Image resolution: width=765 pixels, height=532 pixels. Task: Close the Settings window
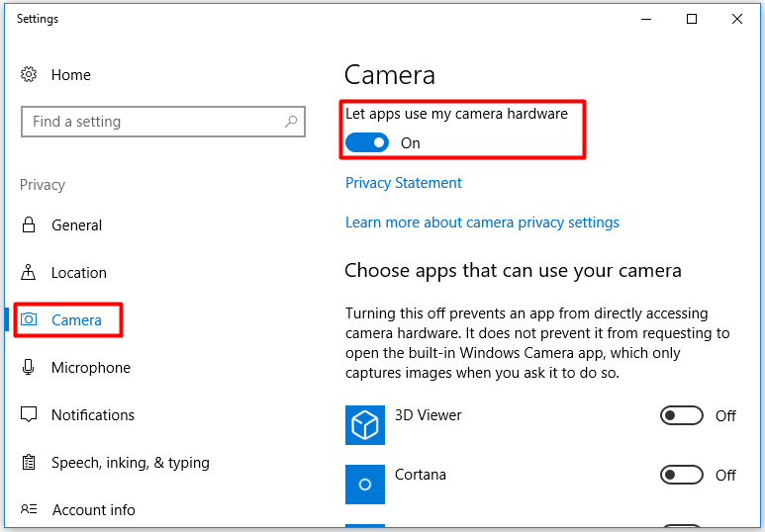(x=736, y=19)
